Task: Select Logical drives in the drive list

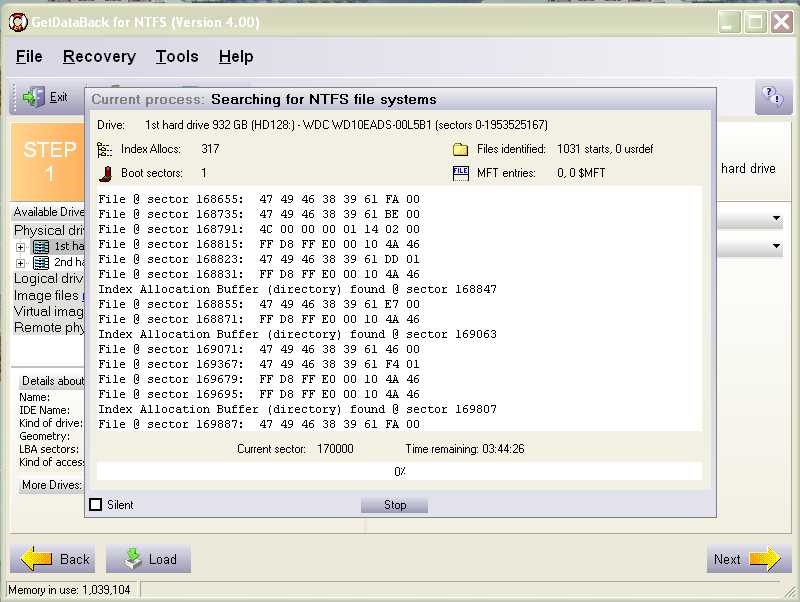Action: (x=48, y=279)
